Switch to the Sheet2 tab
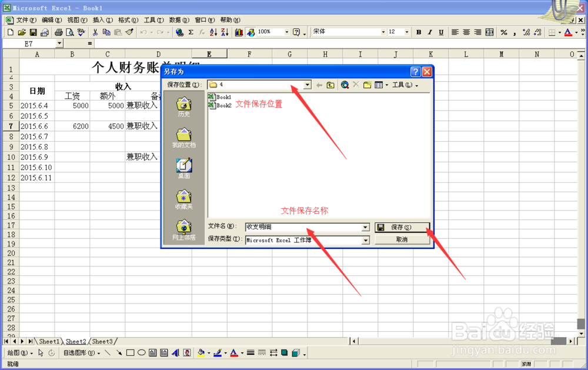Image resolution: width=588 pixels, height=370 pixels. pos(76,341)
